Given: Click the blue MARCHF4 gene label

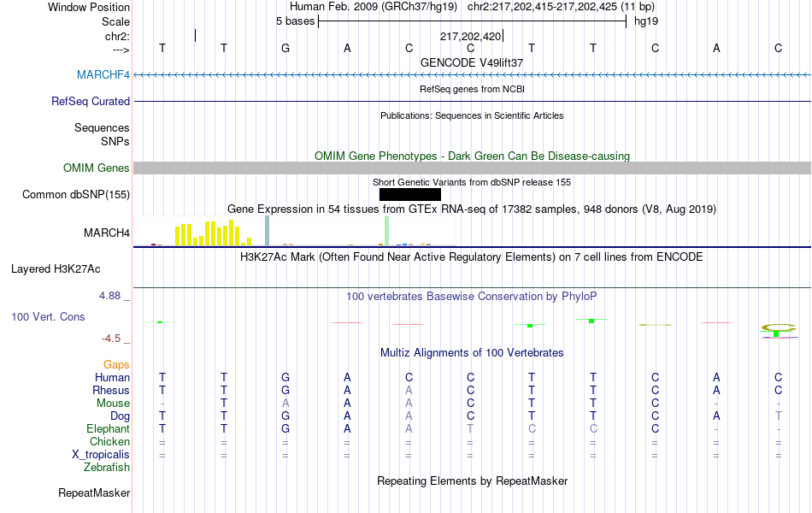Looking at the screenshot, I should click(x=103, y=74).
